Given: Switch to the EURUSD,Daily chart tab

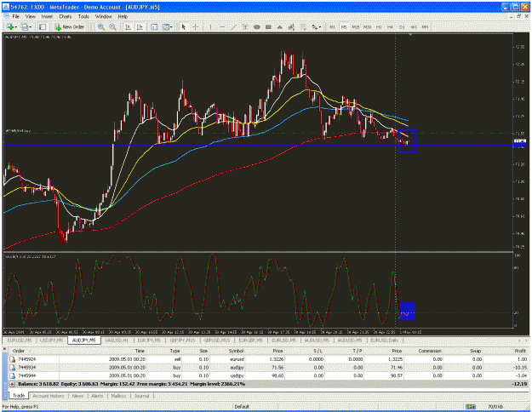Looking at the screenshot, I should point(385,340).
